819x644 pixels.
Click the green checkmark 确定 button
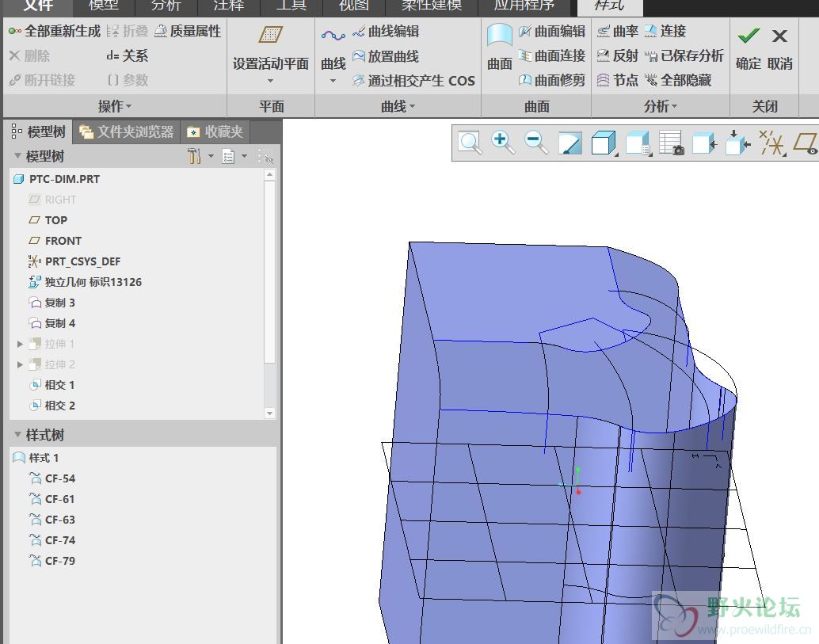[748, 36]
